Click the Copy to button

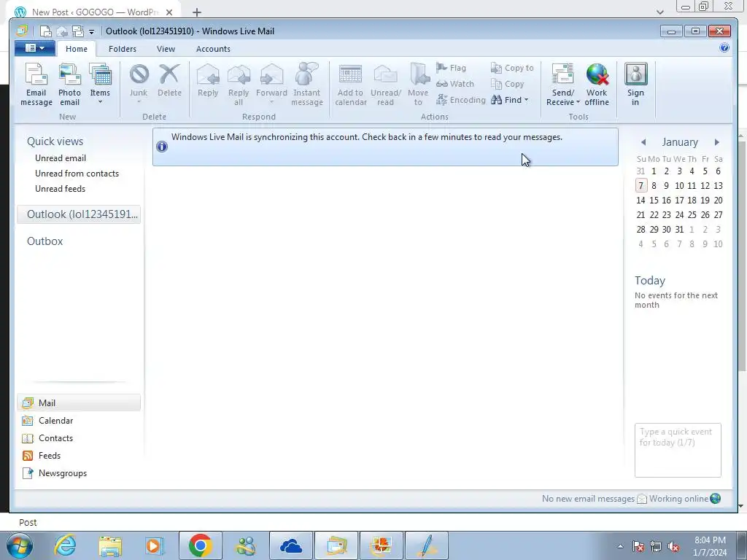(x=513, y=68)
